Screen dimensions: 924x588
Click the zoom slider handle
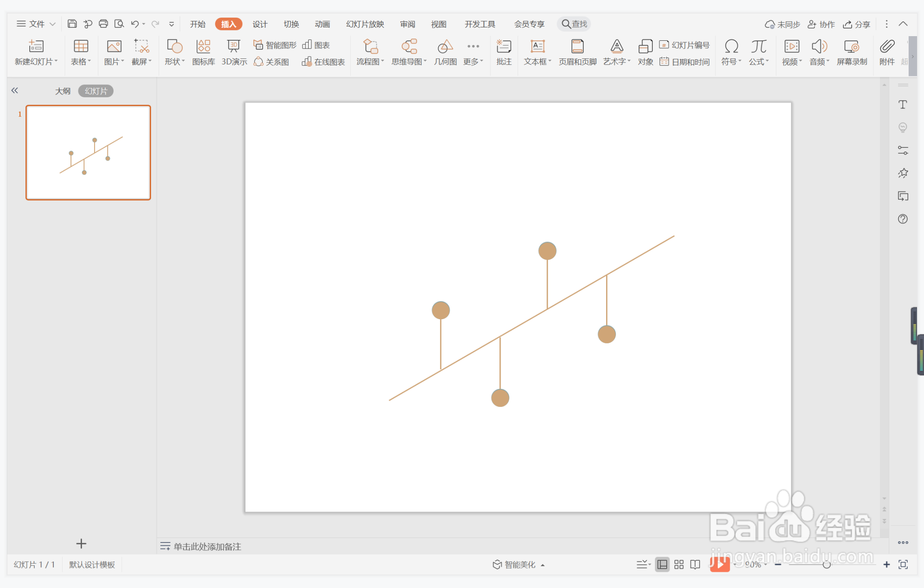(x=826, y=564)
